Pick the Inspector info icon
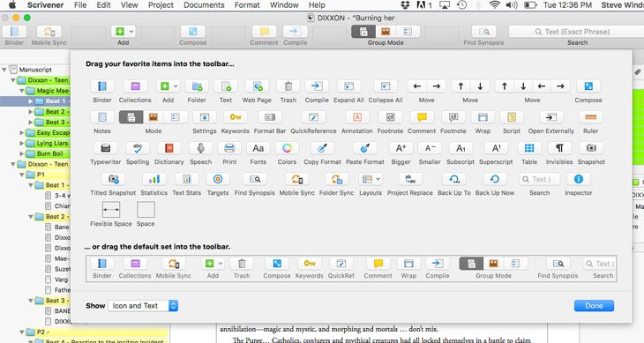This screenshot has width=644, height=343. (579, 179)
